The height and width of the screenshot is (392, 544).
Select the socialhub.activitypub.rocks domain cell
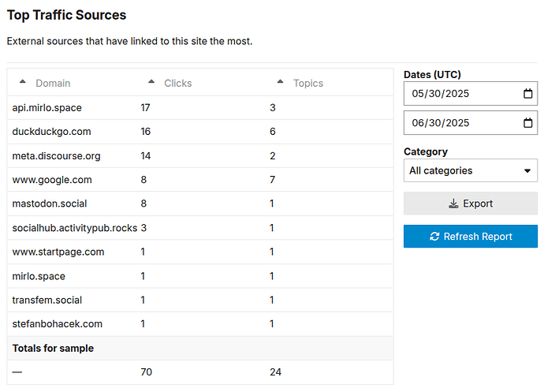click(x=75, y=228)
